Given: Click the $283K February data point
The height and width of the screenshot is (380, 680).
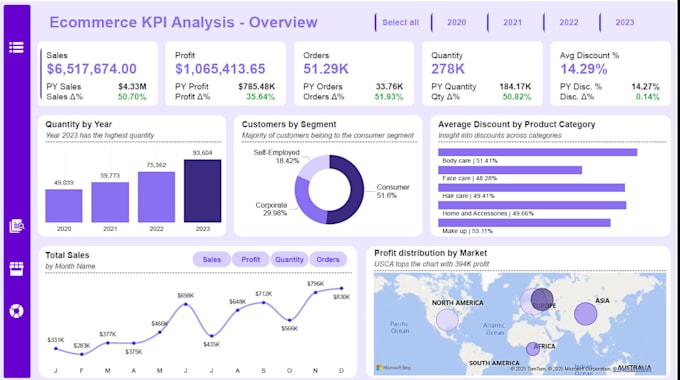Looking at the screenshot, I should [x=82, y=354].
